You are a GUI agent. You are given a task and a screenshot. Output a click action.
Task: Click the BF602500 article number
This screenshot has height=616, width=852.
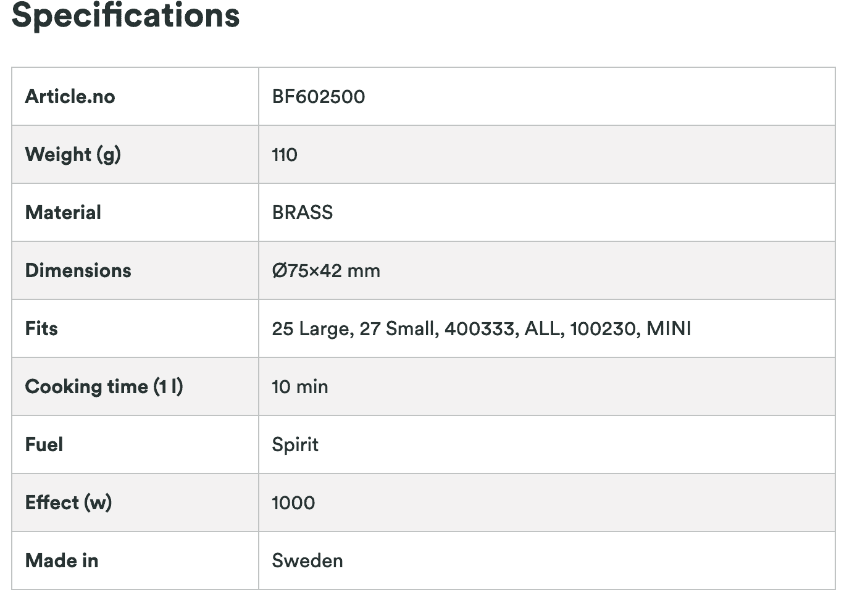coord(319,96)
